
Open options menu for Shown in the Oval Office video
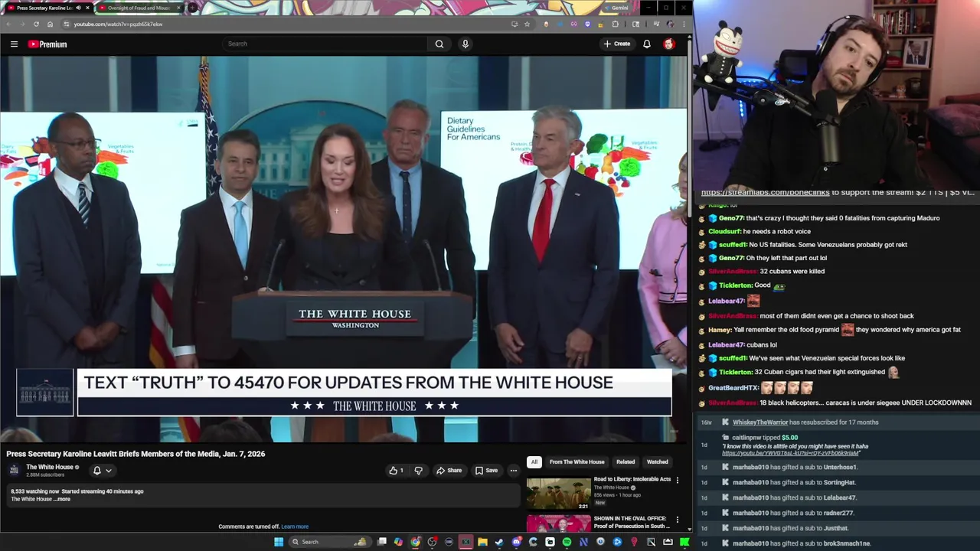point(677,520)
